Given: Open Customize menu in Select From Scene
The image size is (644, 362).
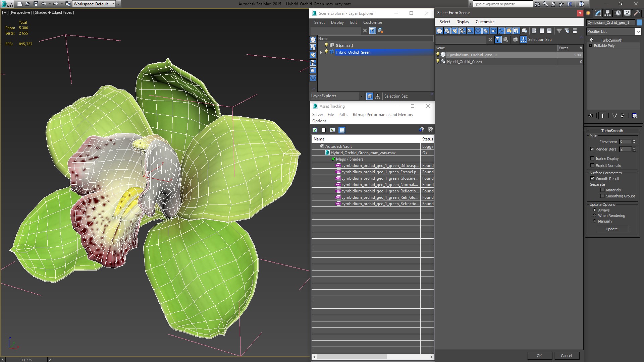Looking at the screenshot, I should pyautogui.click(x=485, y=22).
